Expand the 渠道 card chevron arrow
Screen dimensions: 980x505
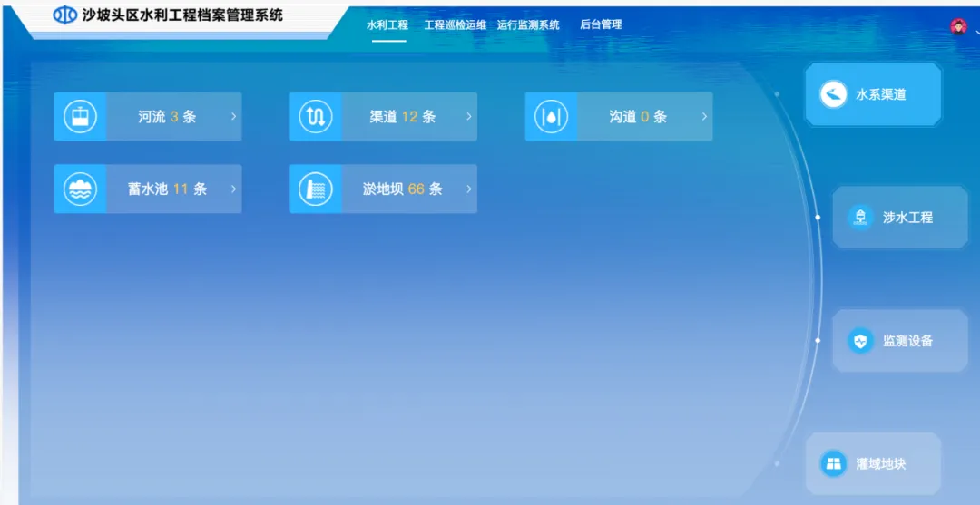click(469, 117)
